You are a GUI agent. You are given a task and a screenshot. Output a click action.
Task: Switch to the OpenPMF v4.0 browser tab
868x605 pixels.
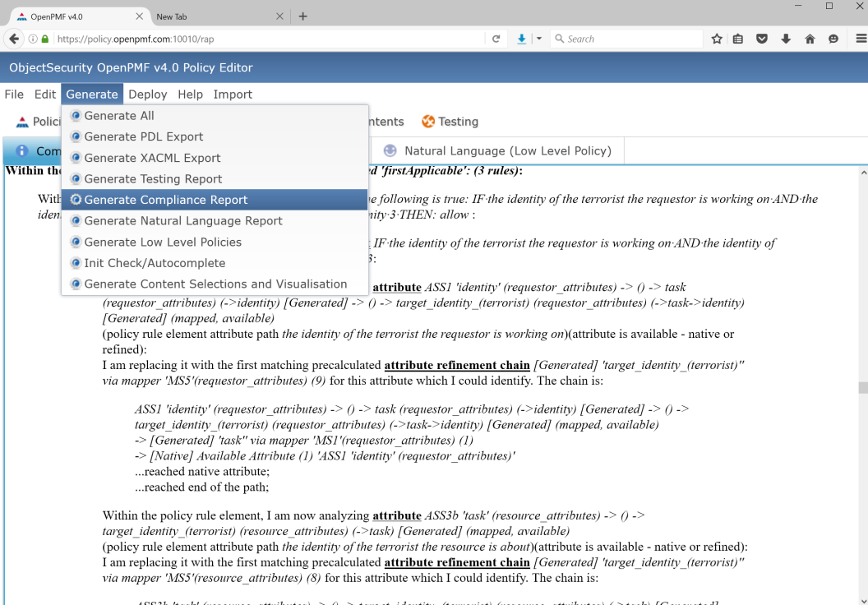pyautogui.click(x=79, y=16)
